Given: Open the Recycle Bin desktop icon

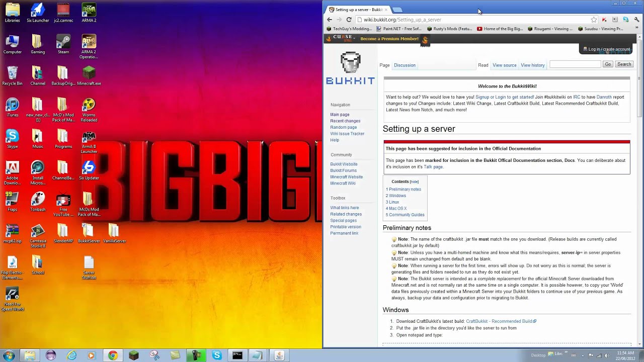Looking at the screenshot, I should (13, 76).
